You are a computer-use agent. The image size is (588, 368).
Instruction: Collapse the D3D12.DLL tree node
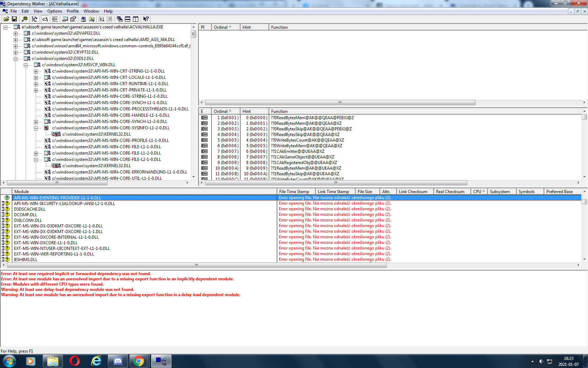[15, 59]
